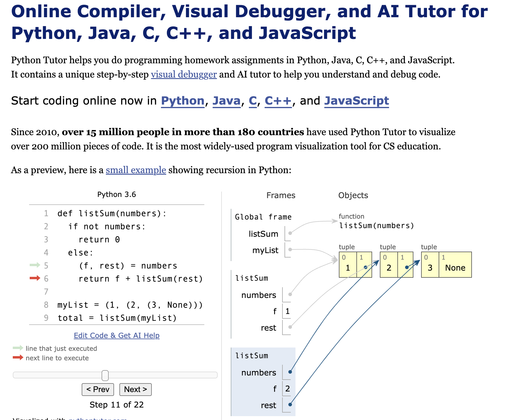This screenshot has width=512, height=420.
Task: Click the Next step button
Action: click(x=135, y=389)
